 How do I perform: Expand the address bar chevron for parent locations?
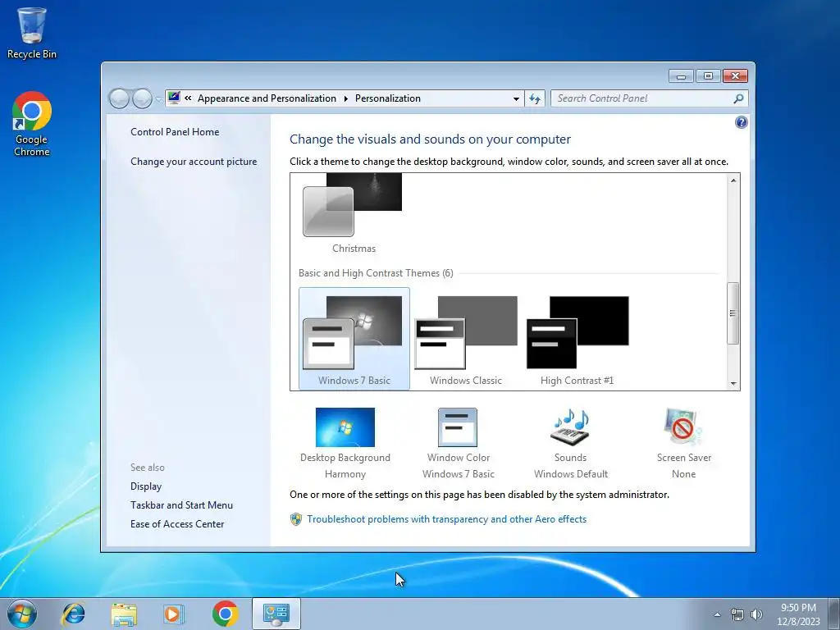[x=188, y=98]
